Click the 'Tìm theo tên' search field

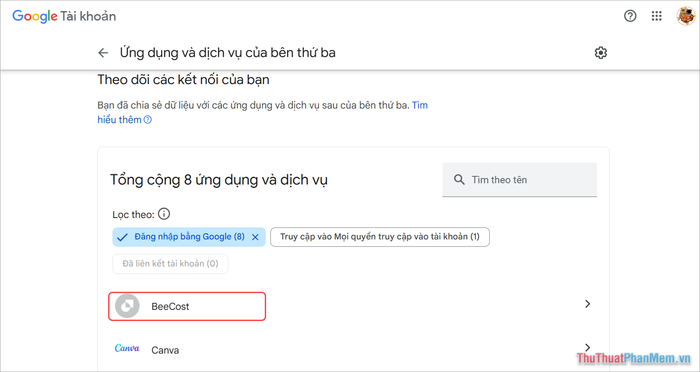(x=520, y=180)
